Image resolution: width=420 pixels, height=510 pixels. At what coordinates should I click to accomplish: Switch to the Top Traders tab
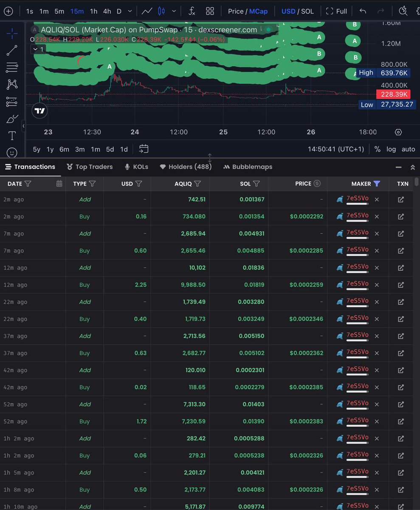[x=90, y=167]
